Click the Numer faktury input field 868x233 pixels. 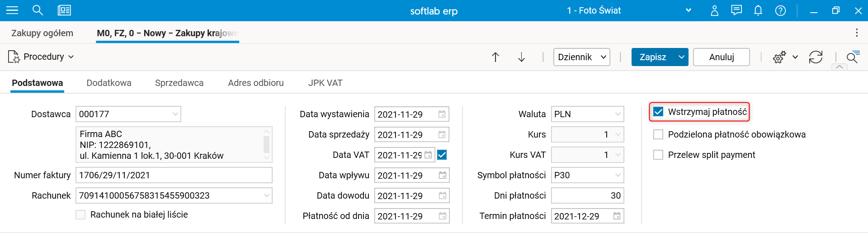pyautogui.click(x=174, y=175)
